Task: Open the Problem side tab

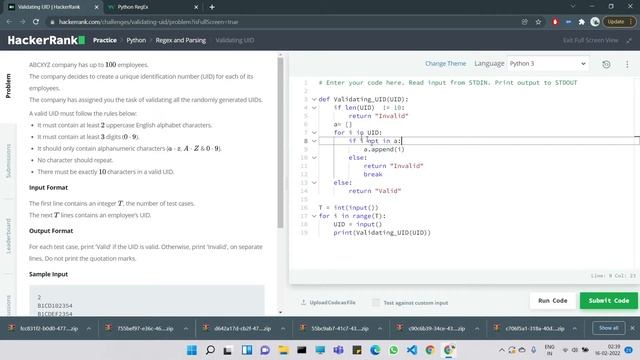Action: coord(8,86)
